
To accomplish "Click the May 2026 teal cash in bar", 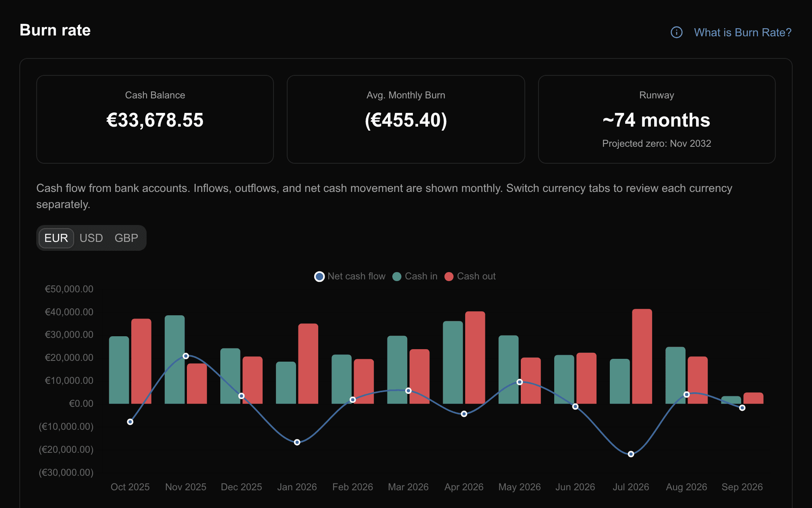I will click(508, 369).
